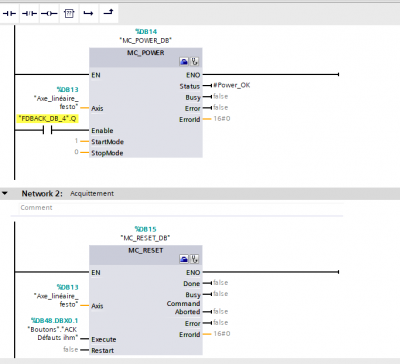Screen dimensions: 400x364
Task: Insert an empty box instruction
Action: (69, 13)
